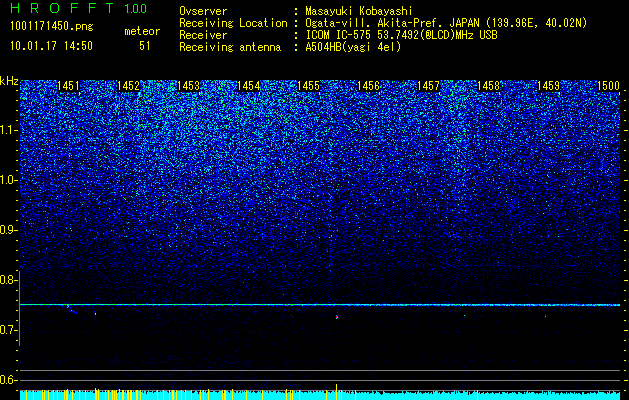This screenshot has width=629, height=400.
Task: Click the 1452 time marker
Action: coord(128,86)
